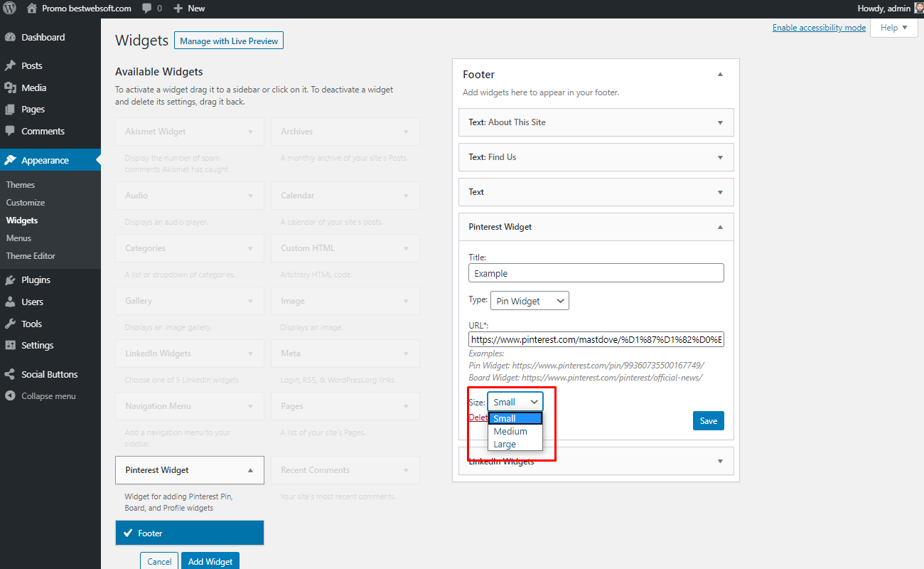Expand the Akismet Widget available widget

tap(250, 132)
